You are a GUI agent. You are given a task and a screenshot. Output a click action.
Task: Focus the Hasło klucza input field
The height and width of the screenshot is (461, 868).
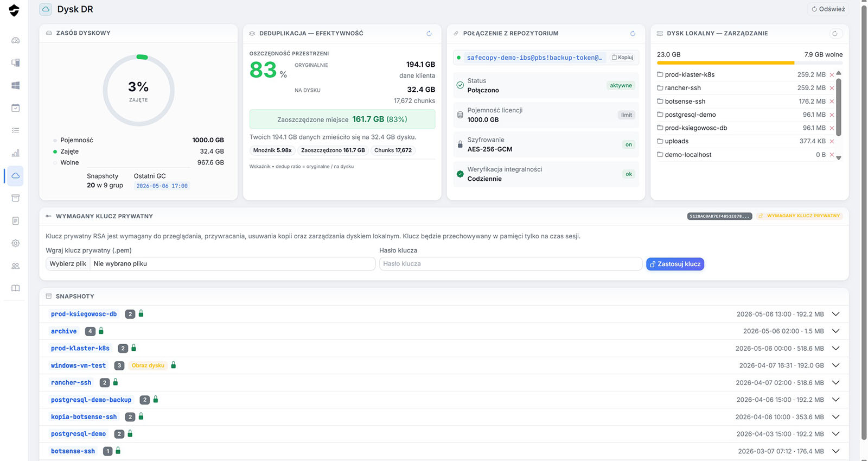pyautogui.click(x=510, y=264)
